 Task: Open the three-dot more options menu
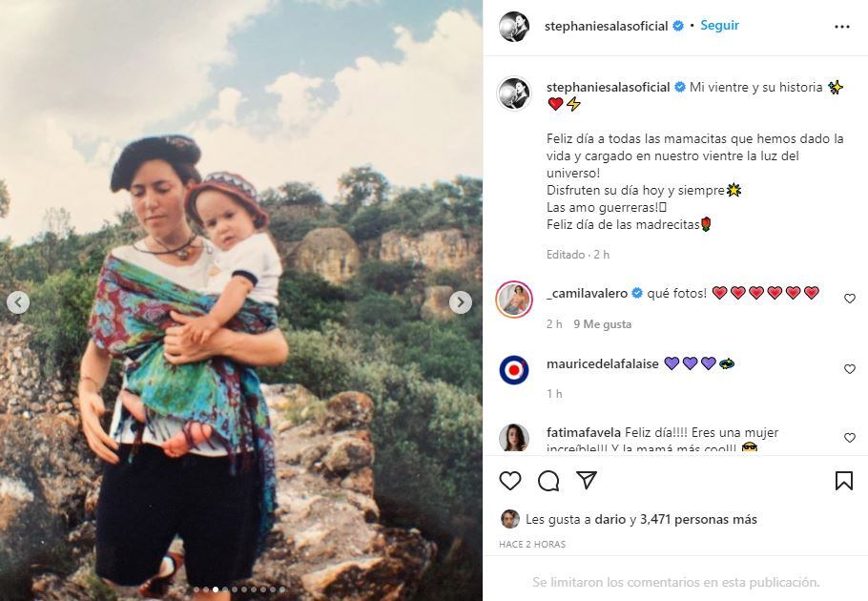(841, 27)
